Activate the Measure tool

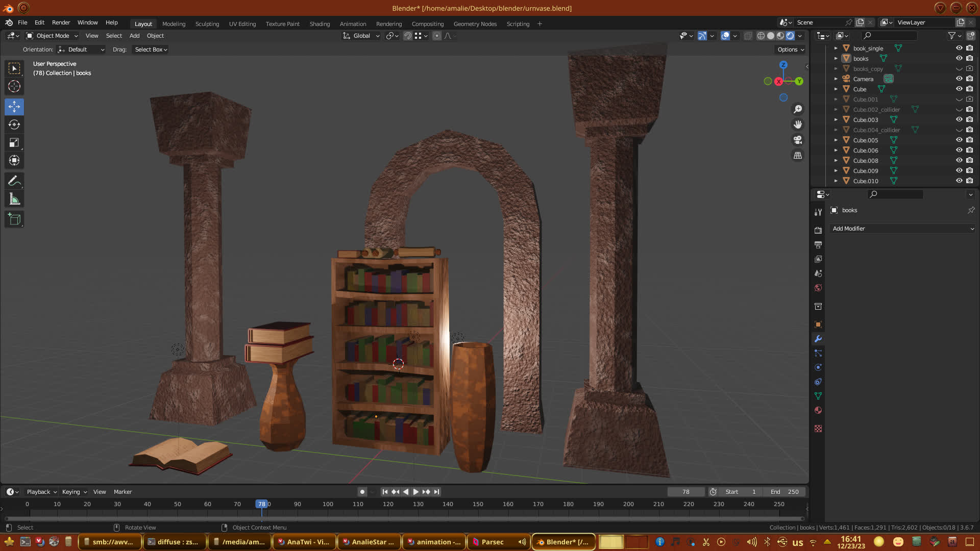click(14, 199)
